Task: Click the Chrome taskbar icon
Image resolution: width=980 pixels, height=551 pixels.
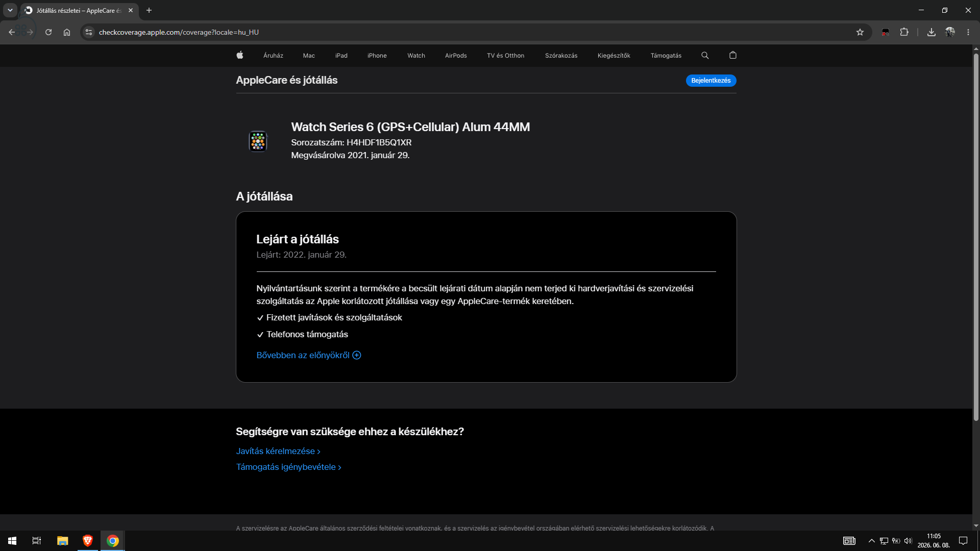Action: pos(113,541)
